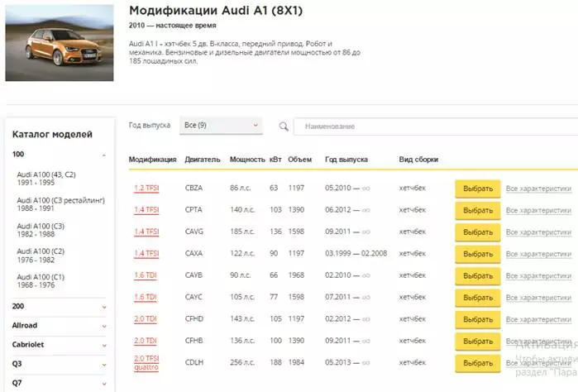Open Audi A100 (C2) 1976-1982
Image resolution: width=578 pixels, height=392 pixels.
41,256
